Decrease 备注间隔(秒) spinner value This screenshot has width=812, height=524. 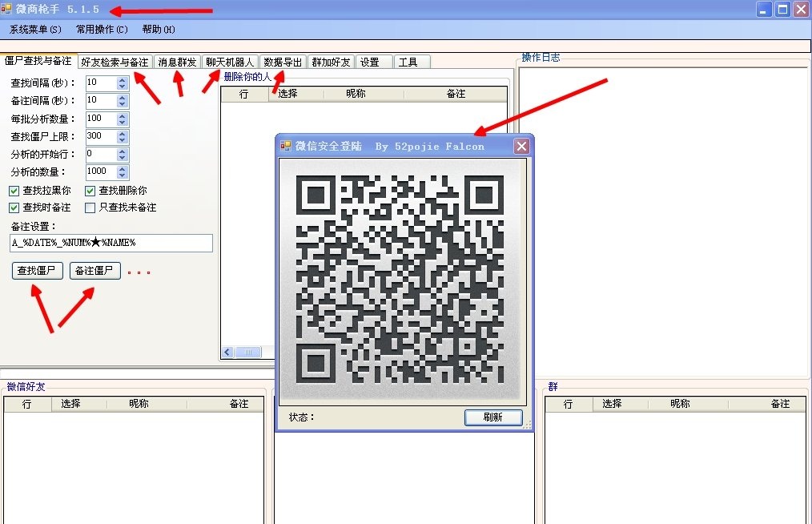(123, 104)
